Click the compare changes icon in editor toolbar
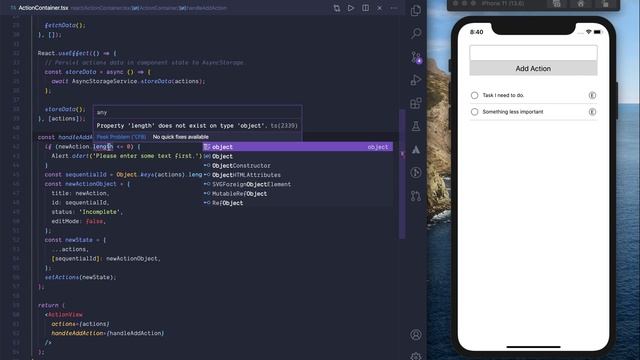This screenshot has width=640, height=360. (x=337, y=8)
